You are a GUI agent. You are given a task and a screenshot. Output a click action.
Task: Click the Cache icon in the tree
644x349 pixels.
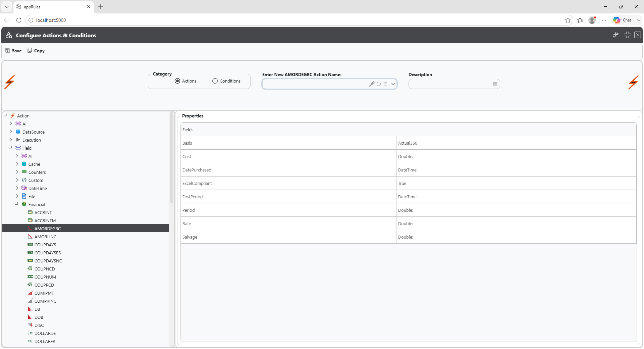click(x=24, y=164)
